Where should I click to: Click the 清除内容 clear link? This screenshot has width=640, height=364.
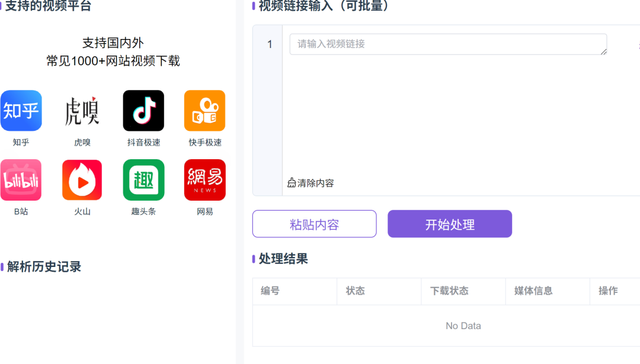click(x=311, y=183)
